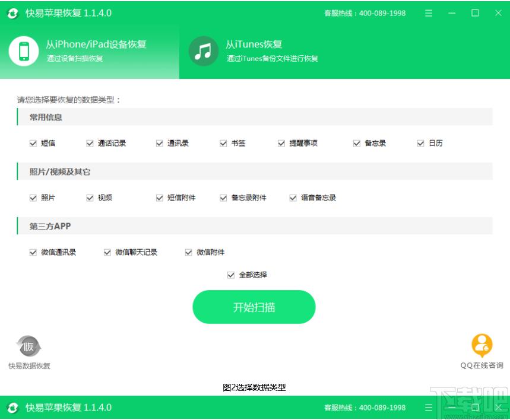Click the 照片/视频及其它 section header

point(255,171)
